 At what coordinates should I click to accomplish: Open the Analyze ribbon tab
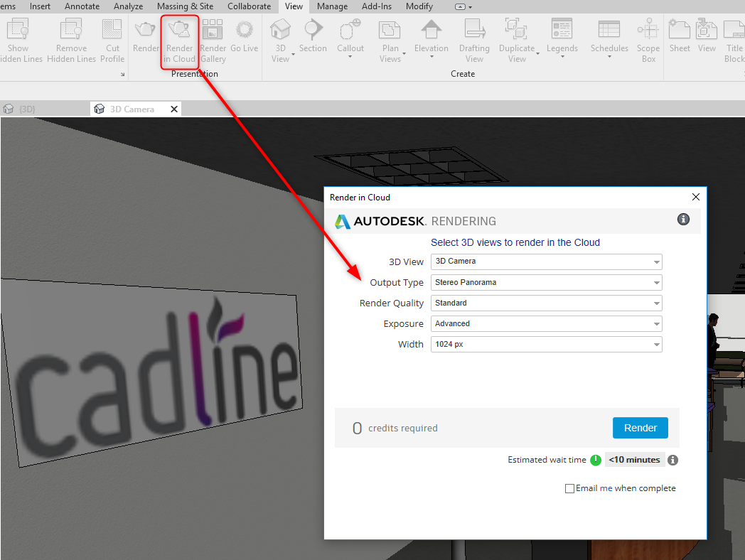(x=128, y=6)
